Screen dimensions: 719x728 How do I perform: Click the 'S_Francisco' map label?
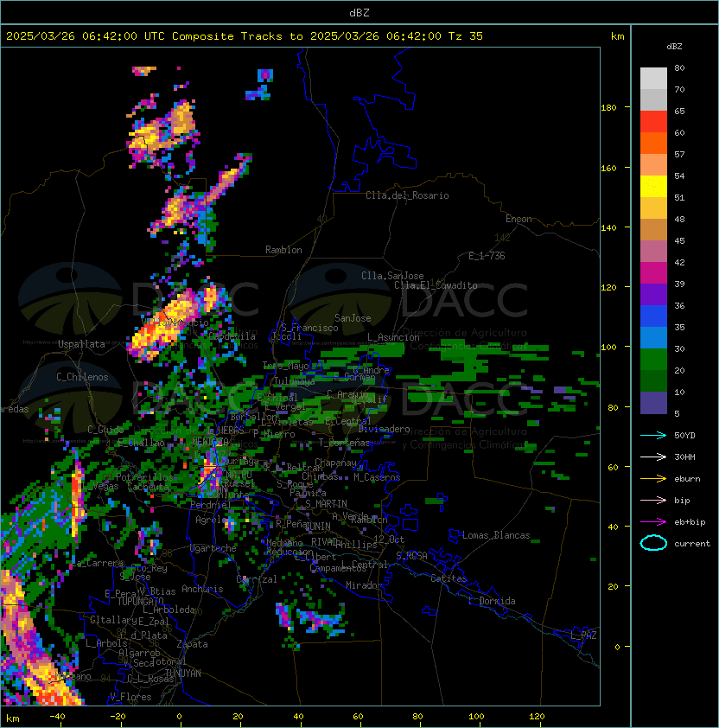point(309,328)
